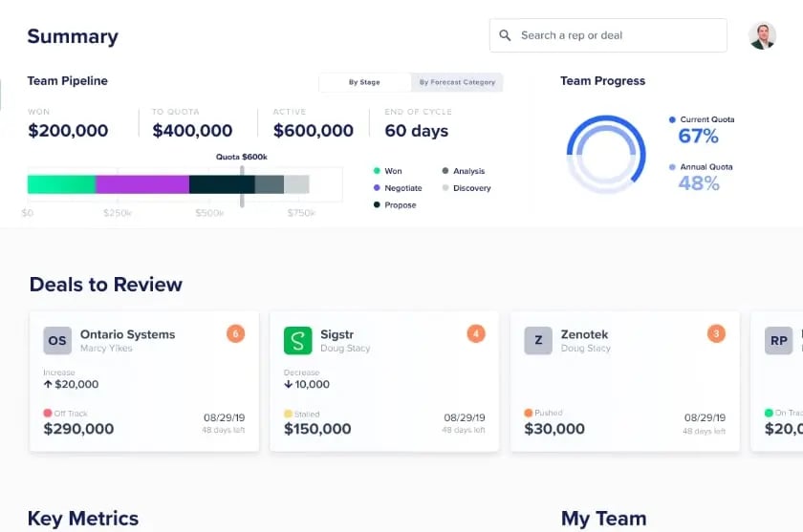The image size is (803, 532).
Task: Click the $30,000 deal amount
Action: click(x=554, y=429)
